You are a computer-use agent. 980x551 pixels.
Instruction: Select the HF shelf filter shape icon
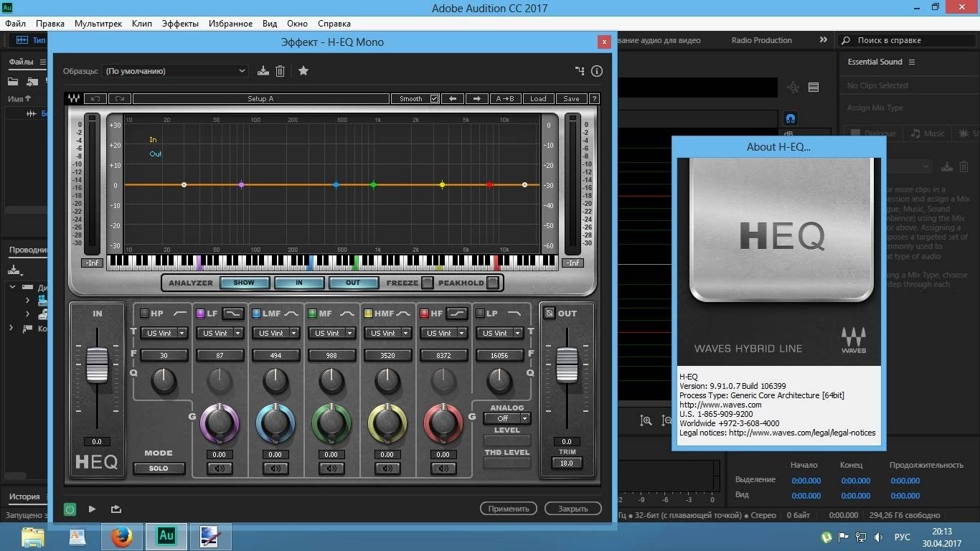457,314
